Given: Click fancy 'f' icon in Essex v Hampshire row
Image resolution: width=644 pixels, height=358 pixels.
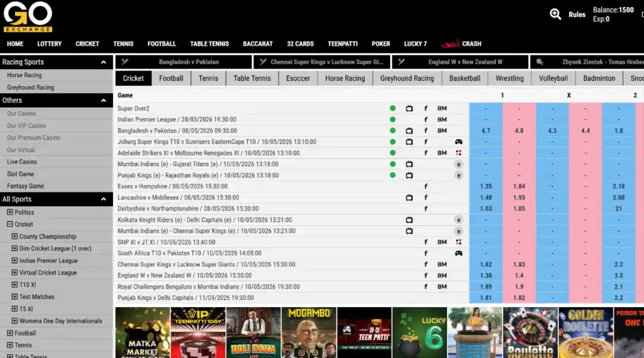Looking at the screenshot, I should (x=426, y=186).
